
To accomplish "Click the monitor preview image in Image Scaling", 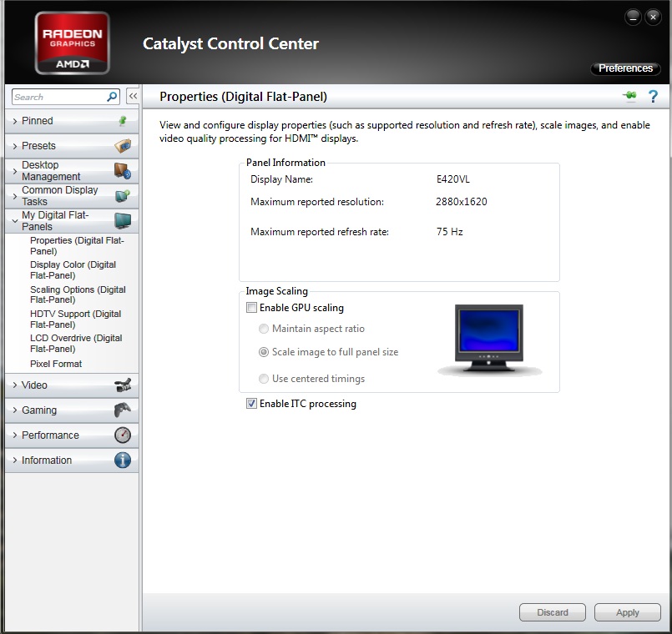I will click(x=489, y=340).
